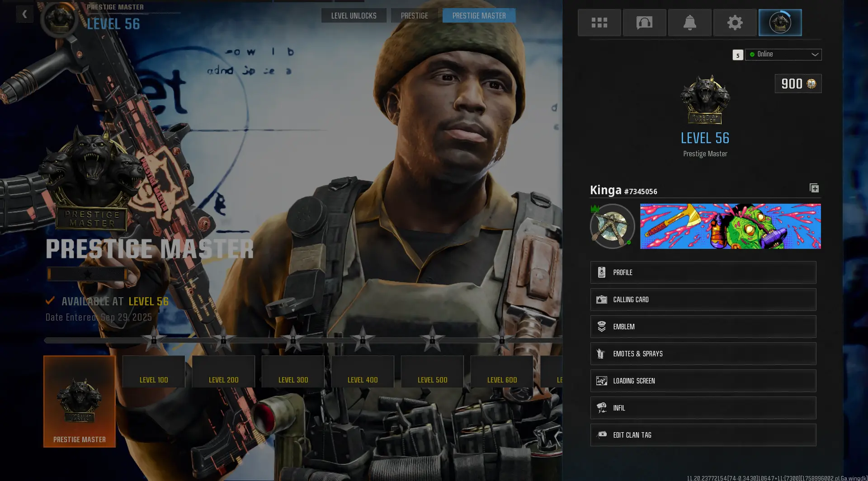Select the Level 100 reward tile
This screenshot has width=868, height=481.
154,371
